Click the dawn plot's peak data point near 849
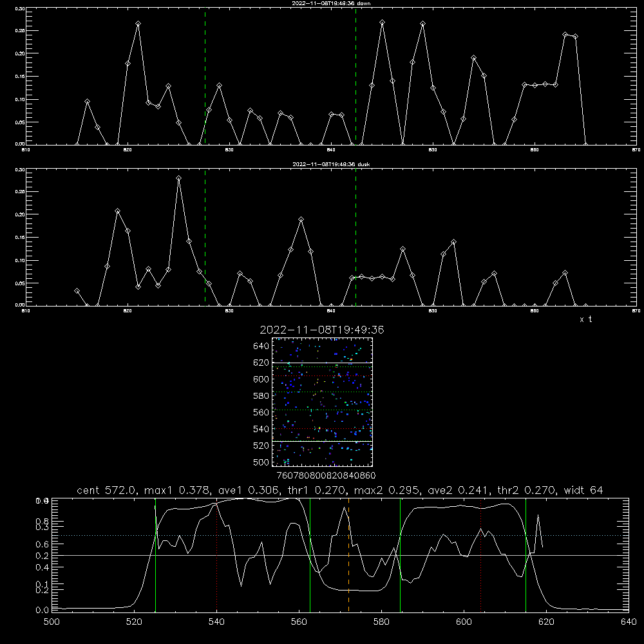The image size is (644, 644). click(x=422, y=24)
